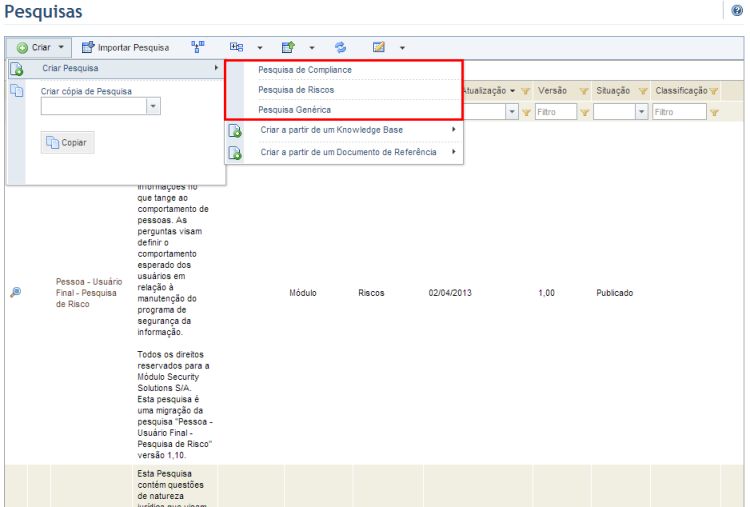Image resolution: width=750 pixels, height=507 pixels.
Task: Open the help icon beside Pesquisas title
Action: 737,10
